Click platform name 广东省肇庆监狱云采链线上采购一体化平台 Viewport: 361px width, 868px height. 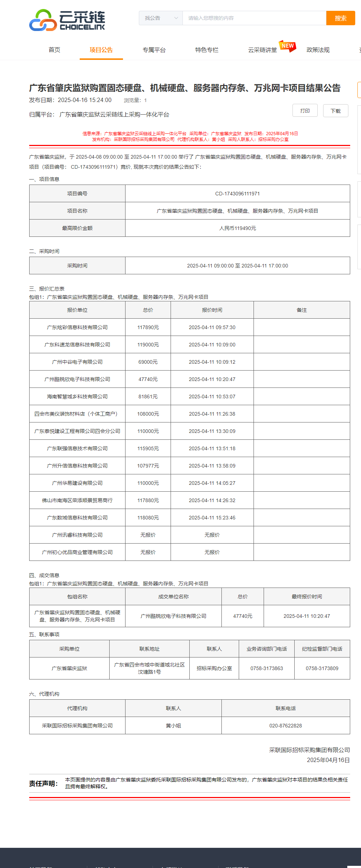pyautogui.click(x=114, y=115)
